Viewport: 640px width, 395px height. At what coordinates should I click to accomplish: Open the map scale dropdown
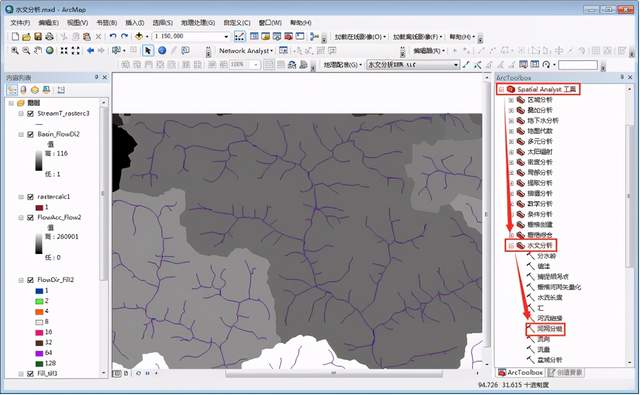pyautogui.click(x=226, y=37)
